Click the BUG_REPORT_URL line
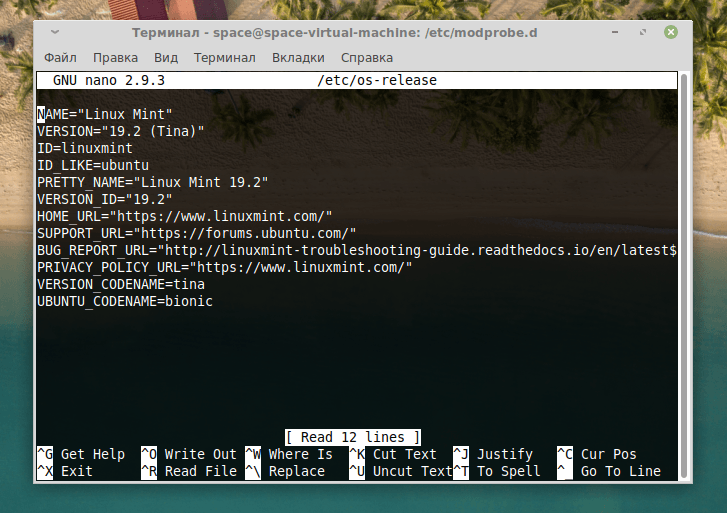The height and width of the screenshot is (513, 727). click(357, 250)
